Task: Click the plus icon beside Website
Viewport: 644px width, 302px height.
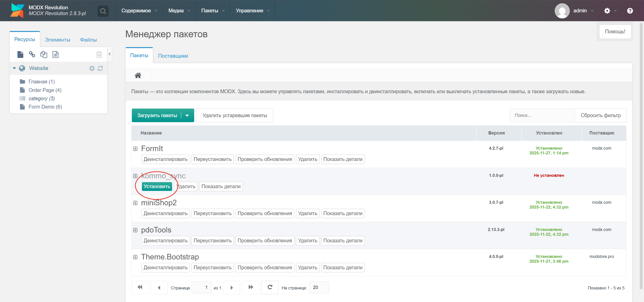Action: (x=92, y=68)
